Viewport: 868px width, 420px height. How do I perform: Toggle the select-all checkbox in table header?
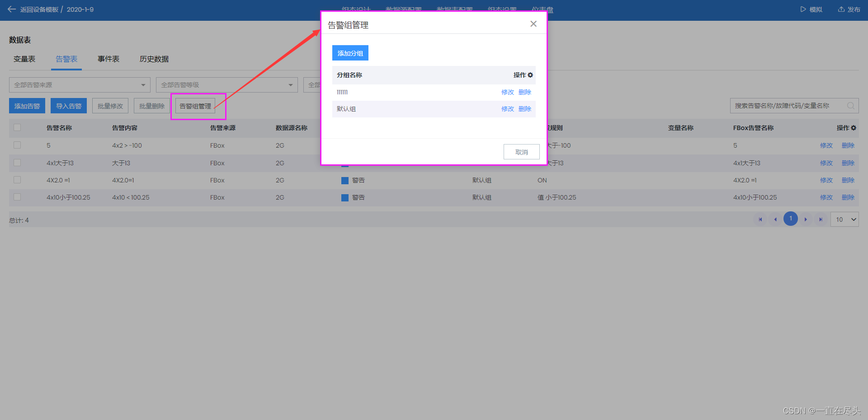point(17,127)
